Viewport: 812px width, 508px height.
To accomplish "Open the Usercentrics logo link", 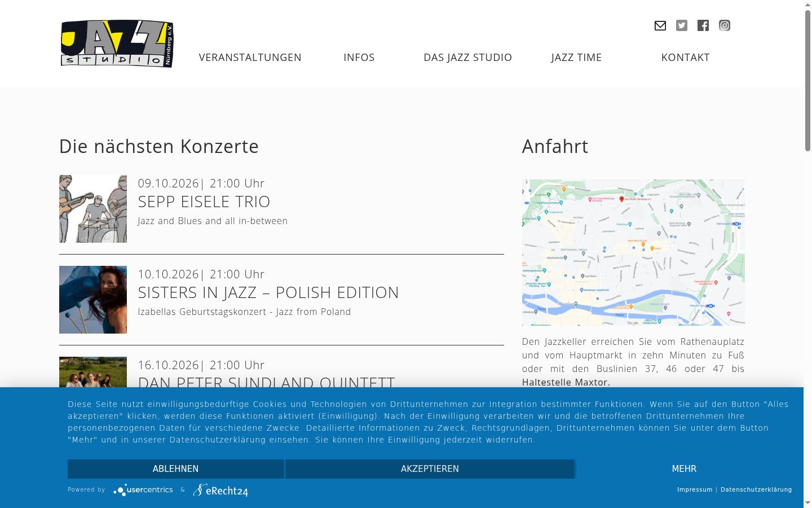I will [x=143, y=490].
